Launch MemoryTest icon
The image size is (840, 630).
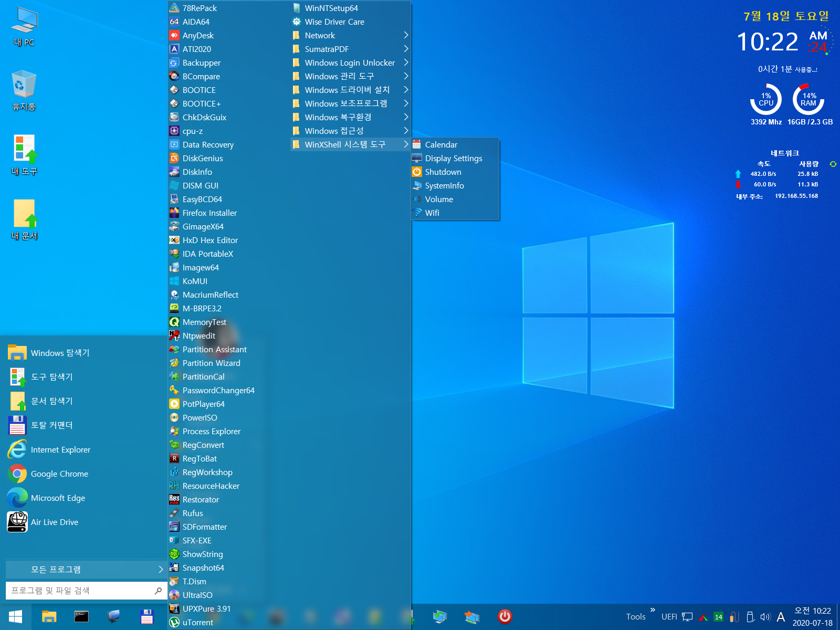coord(174,322)
